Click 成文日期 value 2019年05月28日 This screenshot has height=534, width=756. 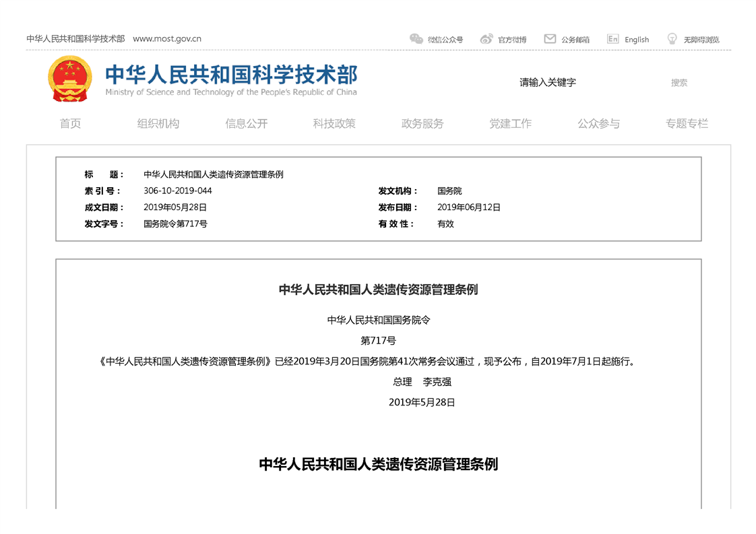coord(175,207)
